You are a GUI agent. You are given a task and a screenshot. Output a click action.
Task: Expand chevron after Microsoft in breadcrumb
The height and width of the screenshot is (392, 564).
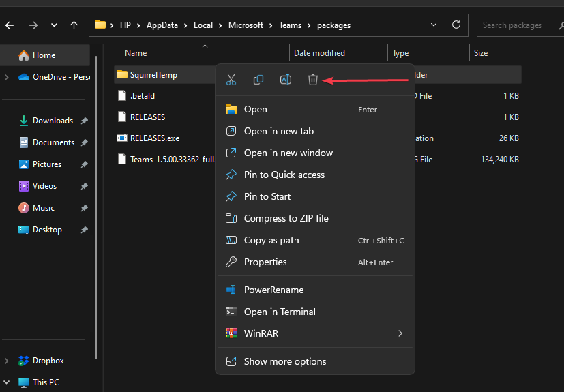pyautogui.click(x=271, y=25)
